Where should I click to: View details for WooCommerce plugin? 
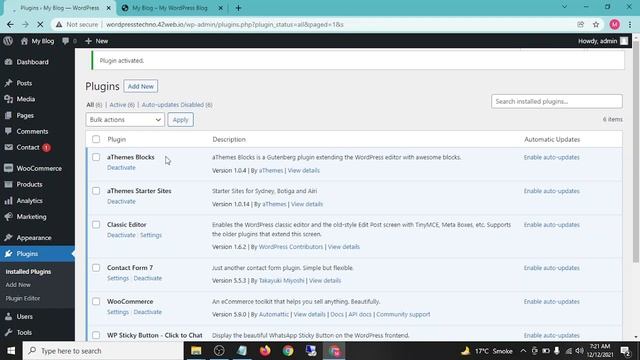(309, 314)
